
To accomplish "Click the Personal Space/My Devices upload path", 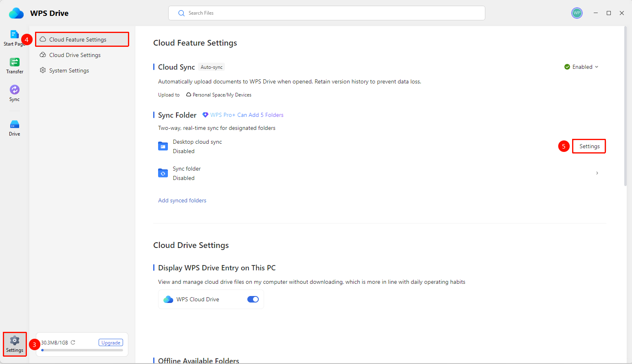I will coord(219,95).
